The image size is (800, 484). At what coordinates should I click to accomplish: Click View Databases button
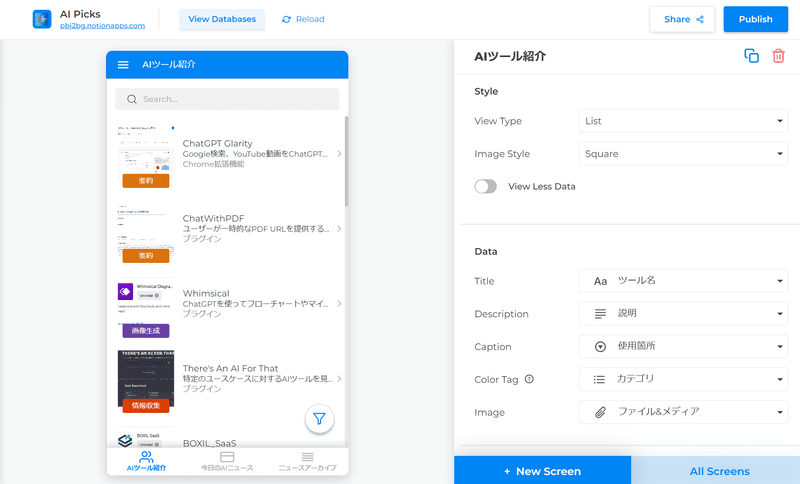coord(222,19)
